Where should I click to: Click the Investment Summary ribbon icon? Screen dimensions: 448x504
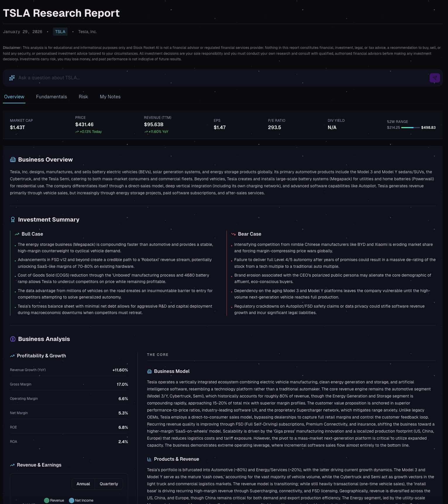point(13,220)
